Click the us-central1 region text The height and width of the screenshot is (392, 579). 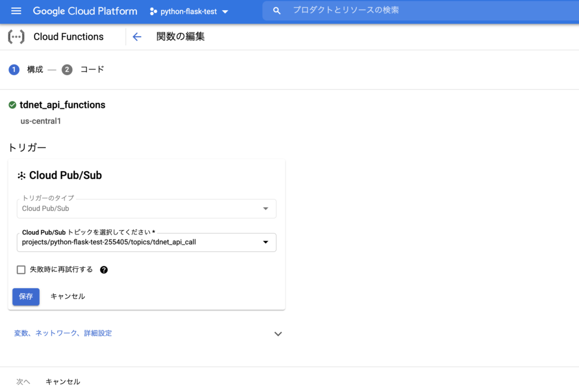point(41,121)
